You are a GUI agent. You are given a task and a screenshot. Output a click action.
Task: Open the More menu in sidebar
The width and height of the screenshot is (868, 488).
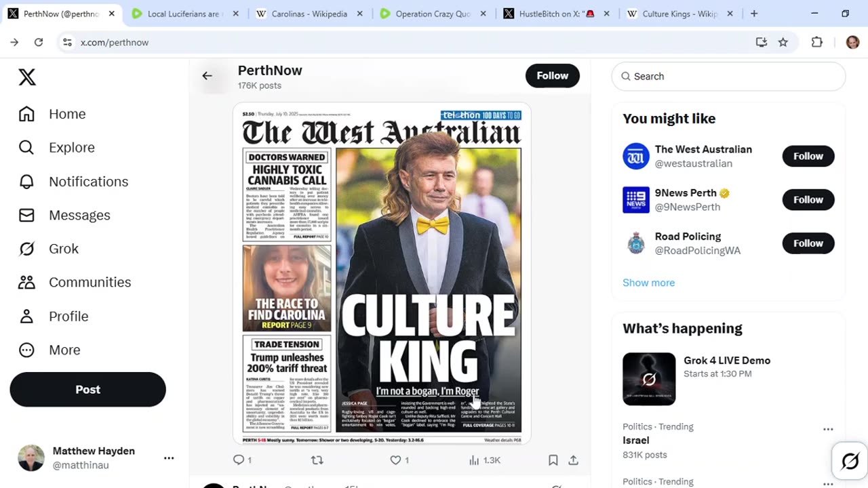click(x=50, y=350)
